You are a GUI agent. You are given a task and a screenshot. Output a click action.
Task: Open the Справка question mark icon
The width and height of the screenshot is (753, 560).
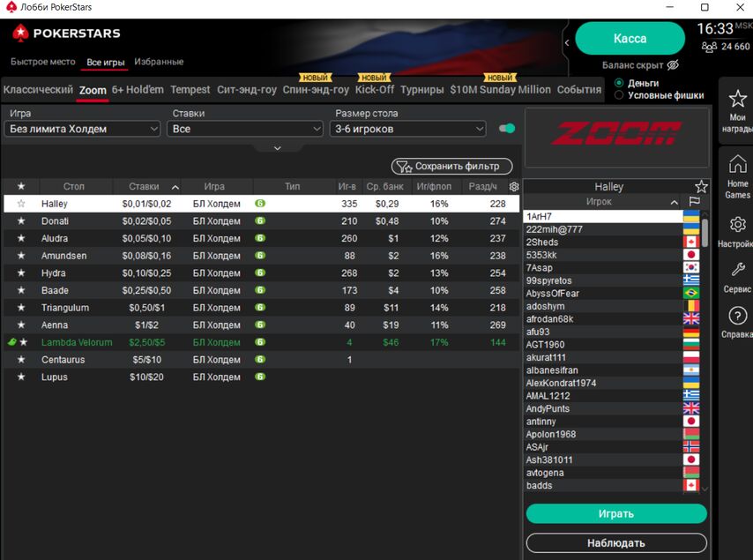[737, 316]
